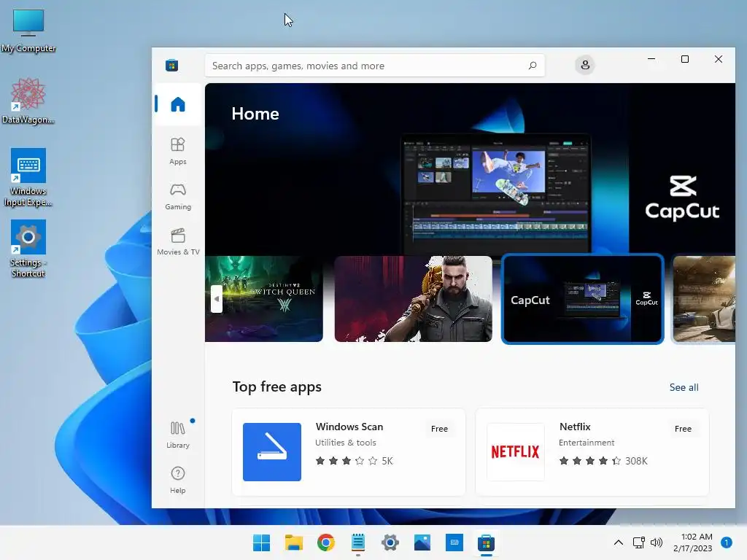Minimize the Microsoft Store window
Viewport: 747px width, 560px height.
click(651, 59)
